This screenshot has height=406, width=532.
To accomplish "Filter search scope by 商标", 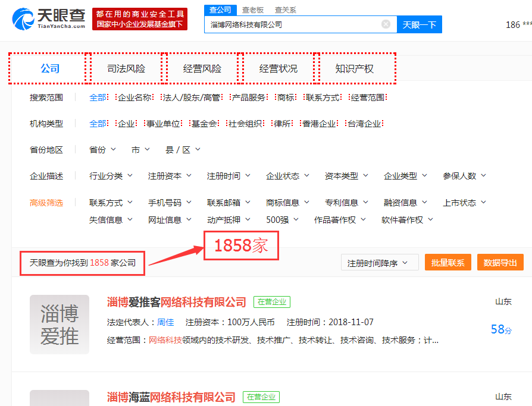I will (286, 97).
